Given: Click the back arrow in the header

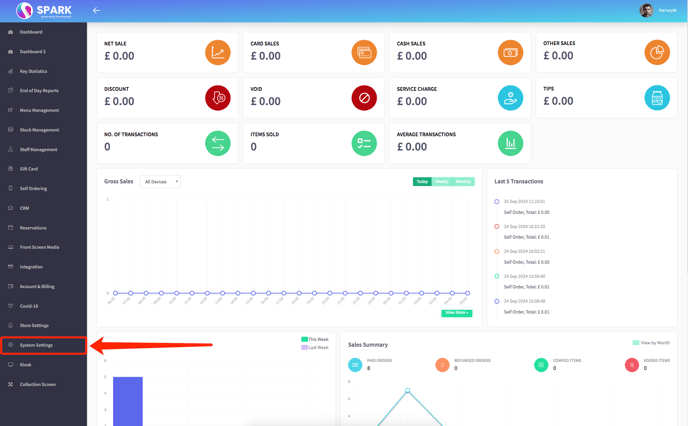Looking at the screenshot, I should pyautogui.click(x=97, y=10).
